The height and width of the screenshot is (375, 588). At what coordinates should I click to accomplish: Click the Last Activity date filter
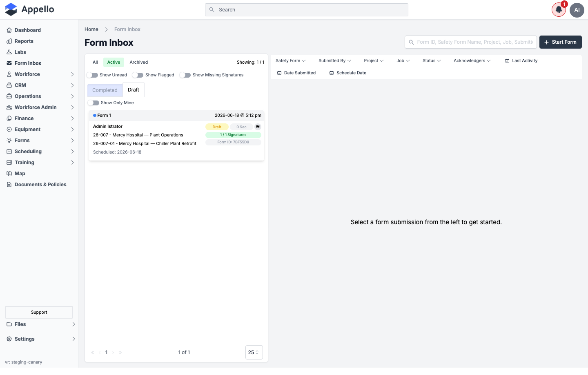click(x=521, y=61)
